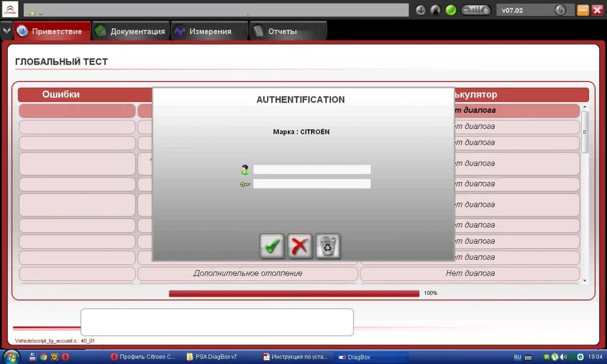Switch to Профиль Citroen taskbar window
Image resolution: width=607 pixels, height=364 pixels.
144,357
